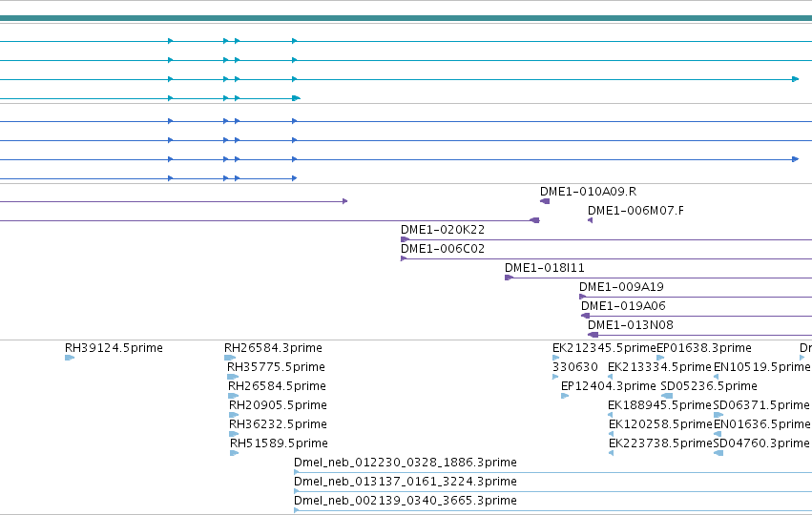Click the start arrow of DME1-009A19

[x=583, y=298]
